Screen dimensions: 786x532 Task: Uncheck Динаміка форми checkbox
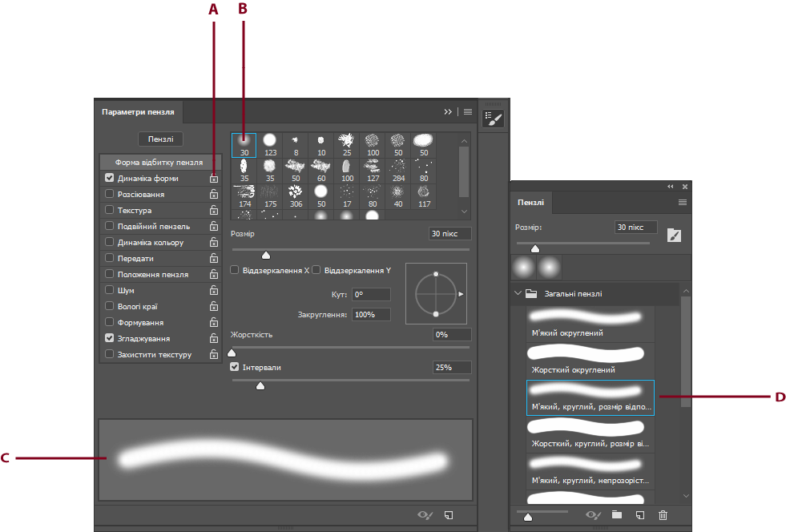109,178
